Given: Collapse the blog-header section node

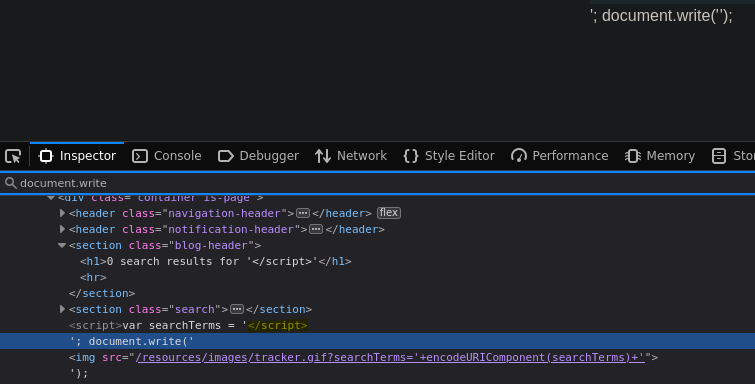Looking at the screenshot, I should click(62, 245).
